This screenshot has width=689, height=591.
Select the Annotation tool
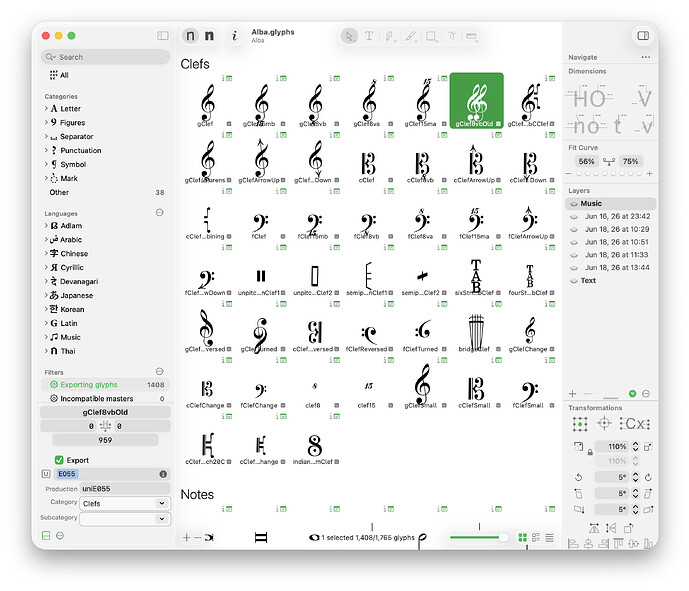pyautogui.click(x=452, y=36)
